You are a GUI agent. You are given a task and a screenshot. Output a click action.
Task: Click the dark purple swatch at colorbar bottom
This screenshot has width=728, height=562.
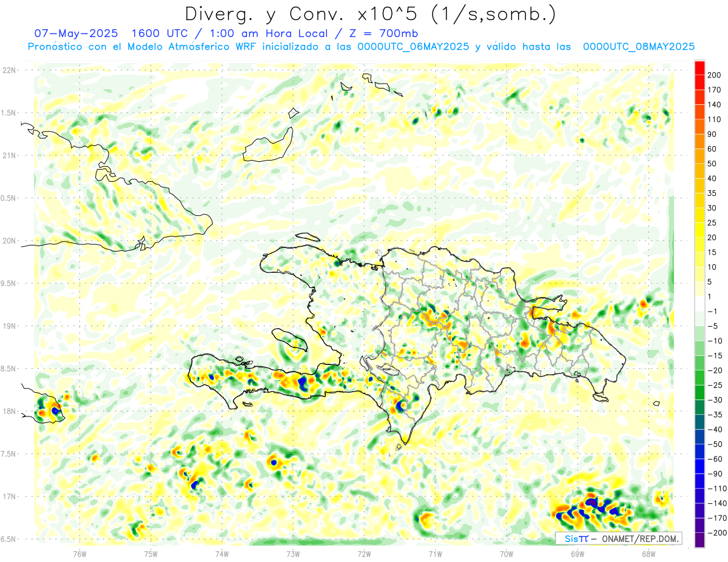tap(699, 540)
